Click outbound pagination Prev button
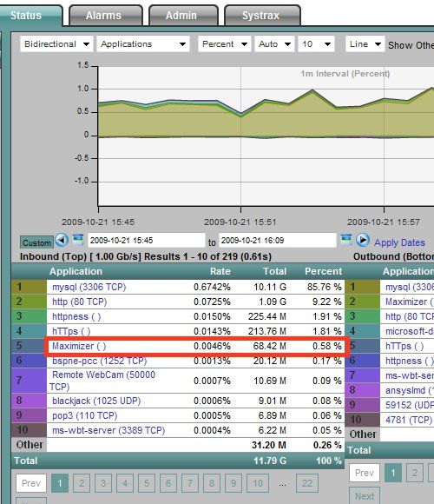This screenshot has width=434, height=504. click(365, 473)
